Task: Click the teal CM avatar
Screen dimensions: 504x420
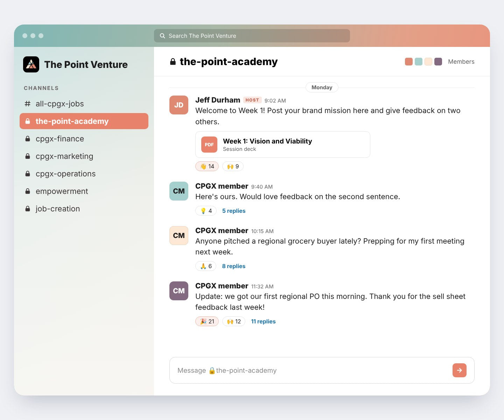Action: [179, 191]
